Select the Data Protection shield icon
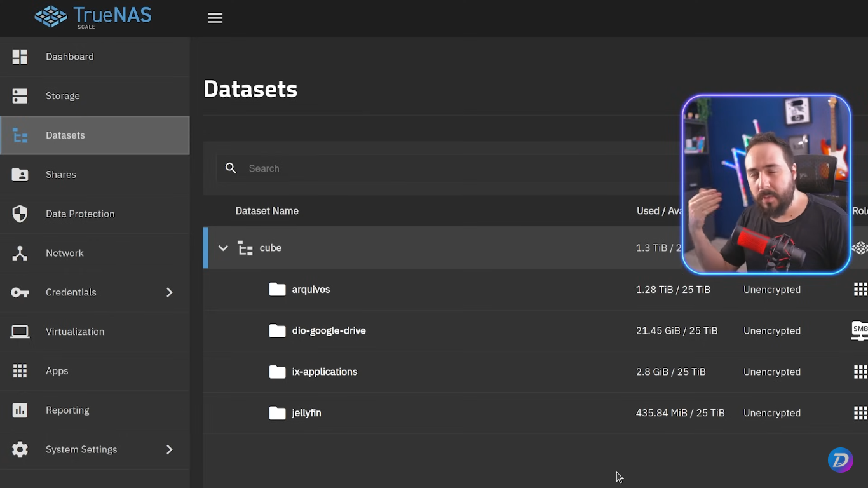 (x=20, y=213)
